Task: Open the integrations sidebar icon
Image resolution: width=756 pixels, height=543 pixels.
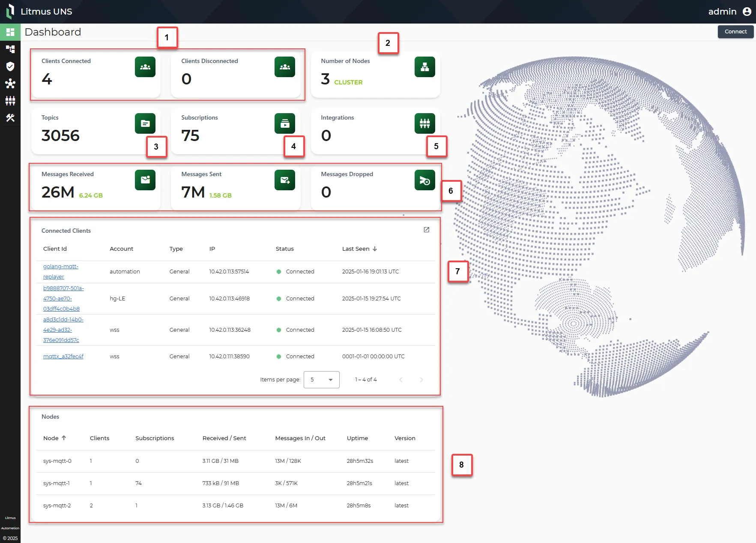Action: click(10, 101)
